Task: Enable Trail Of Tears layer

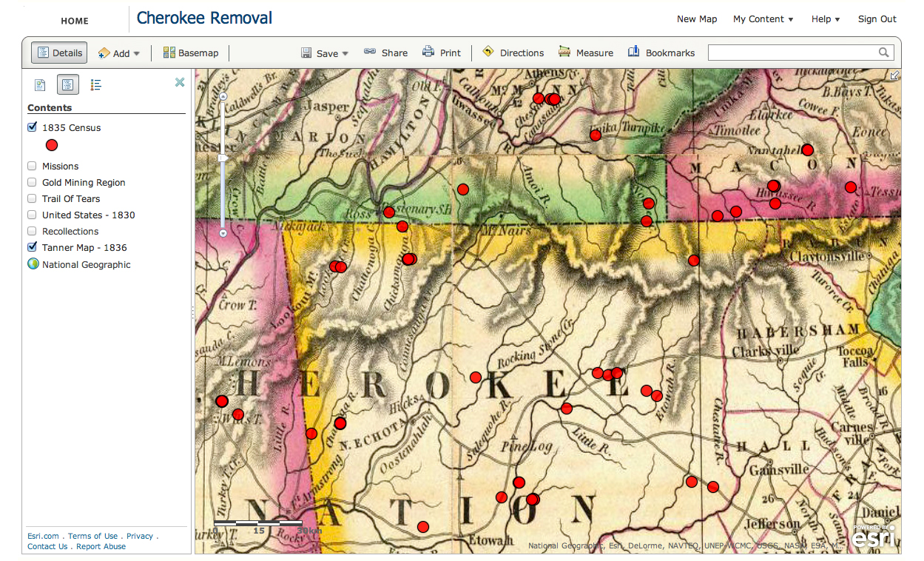Action: click(x=32, y=198)
